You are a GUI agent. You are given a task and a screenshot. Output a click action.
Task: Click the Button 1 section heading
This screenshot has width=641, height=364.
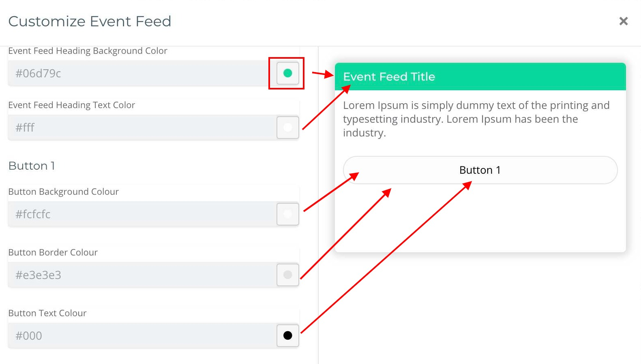tap(32, 166)
